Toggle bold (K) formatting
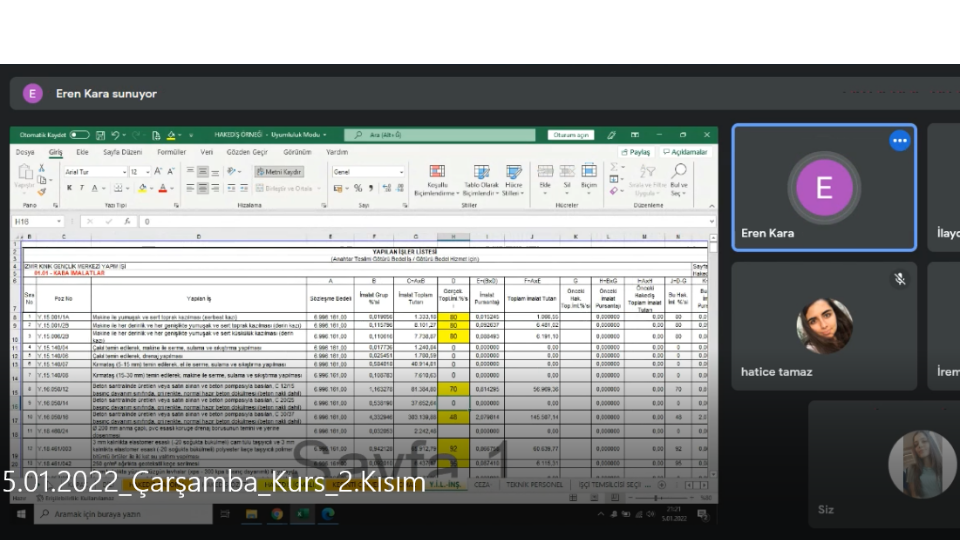Screen dimensions: 960x540 [69, 189]
